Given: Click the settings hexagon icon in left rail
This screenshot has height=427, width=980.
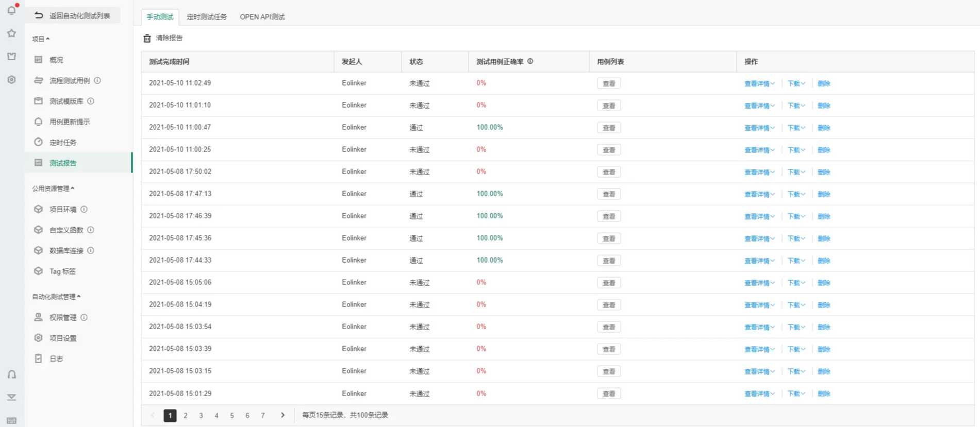Looking at the screenshot, I should point(11,79).
